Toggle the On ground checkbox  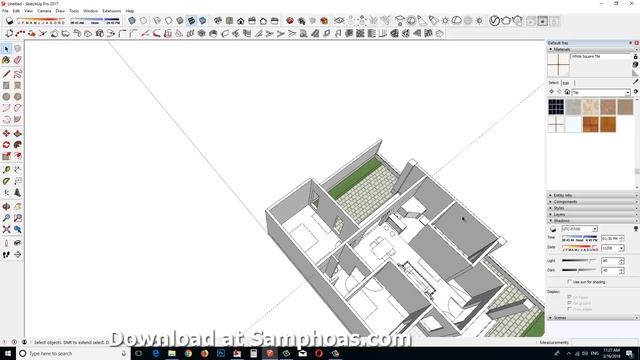pyautogui.click(x=570, y=303)
